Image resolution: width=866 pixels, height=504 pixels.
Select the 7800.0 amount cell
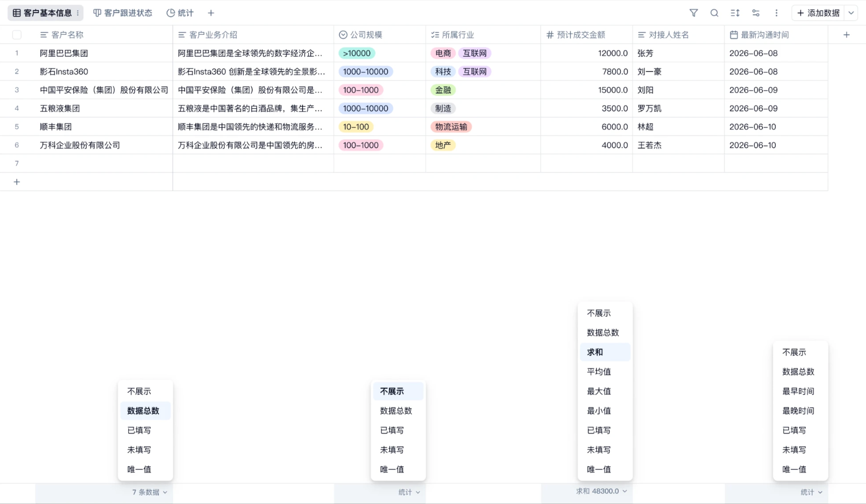[587, 72]
